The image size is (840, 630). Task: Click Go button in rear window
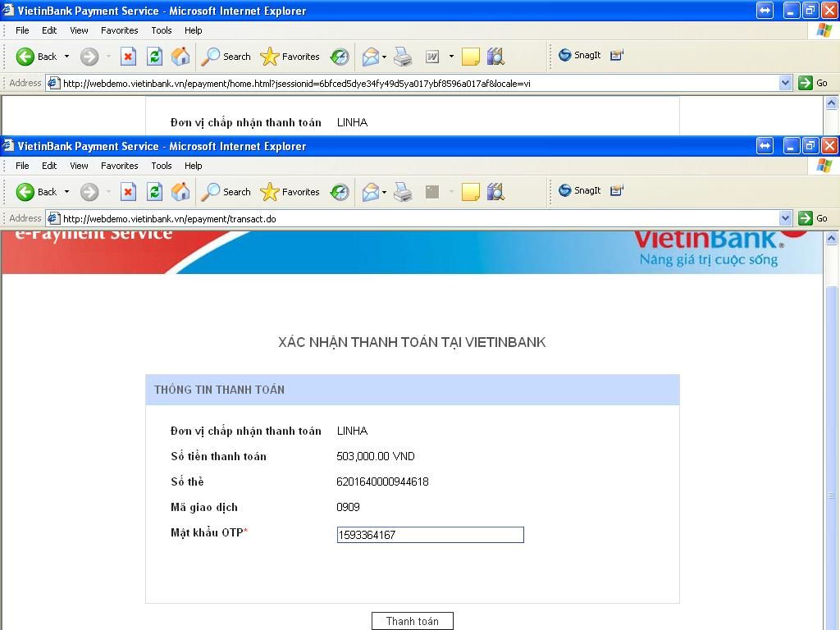(x=813, y=83)
